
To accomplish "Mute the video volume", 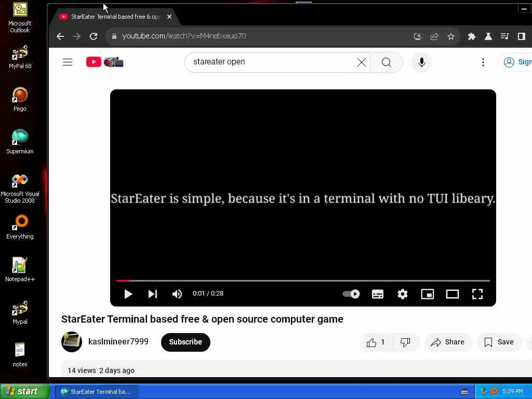I will [x=177, y=294].
